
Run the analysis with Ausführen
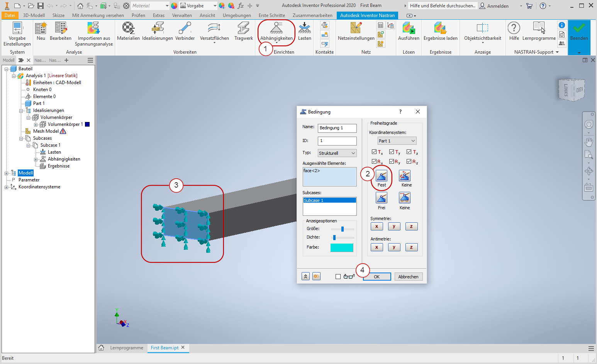409,31
